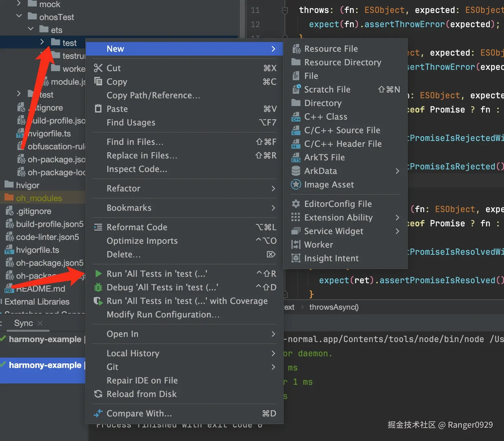Click the Compare With arrows icon
This screenshot has width=504, height=441.
(x=98, y=413)
